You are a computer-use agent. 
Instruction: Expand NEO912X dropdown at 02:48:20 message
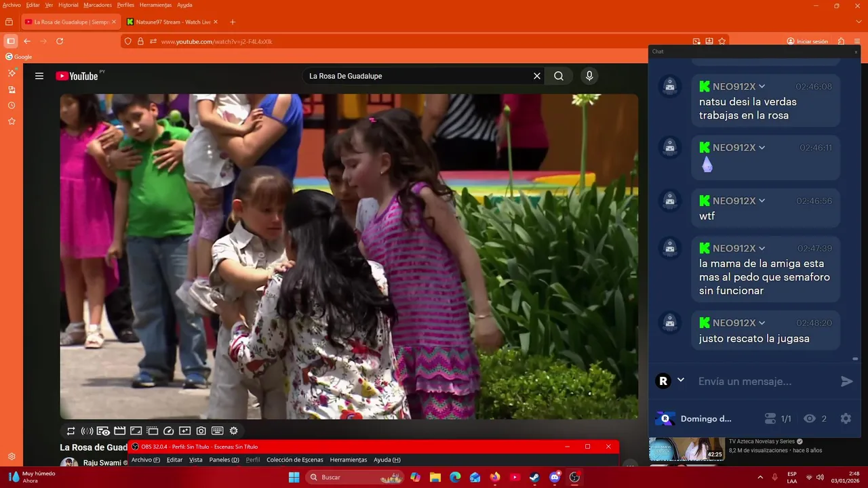[x=762, y=323]
